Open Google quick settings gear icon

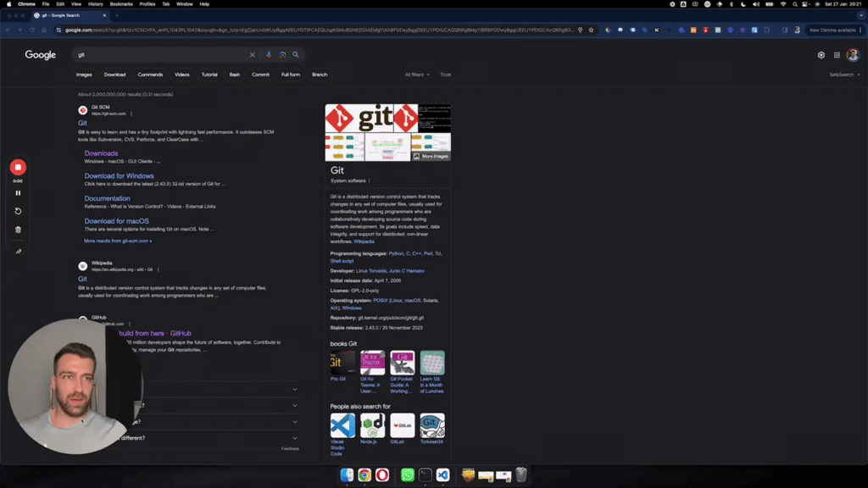[x=821, y=54]
